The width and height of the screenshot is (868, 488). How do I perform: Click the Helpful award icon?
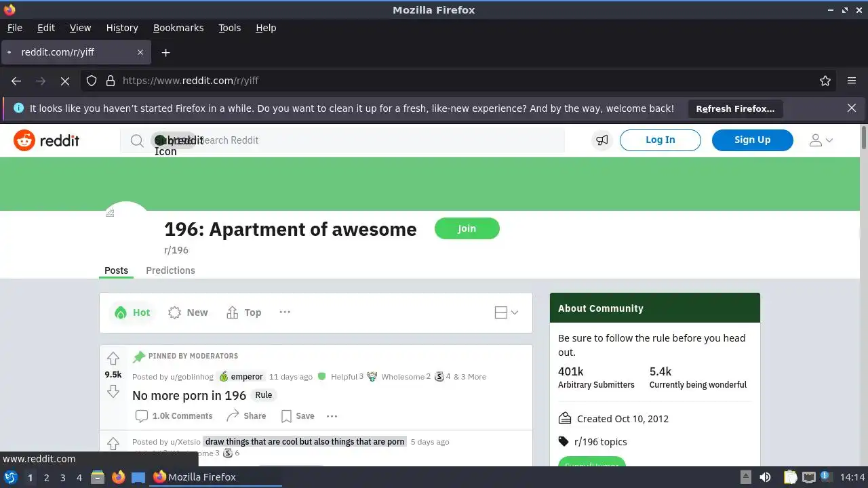tap(322, 376)
